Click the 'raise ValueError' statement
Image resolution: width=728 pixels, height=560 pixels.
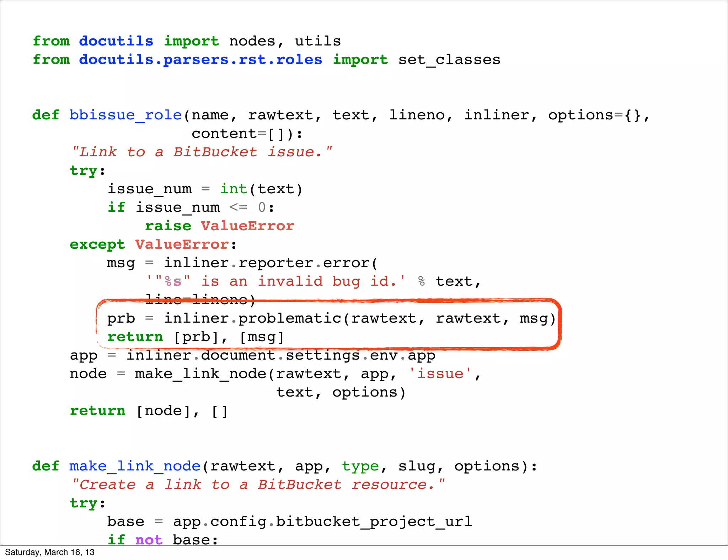pyautogui.click(x=220, y=226)
